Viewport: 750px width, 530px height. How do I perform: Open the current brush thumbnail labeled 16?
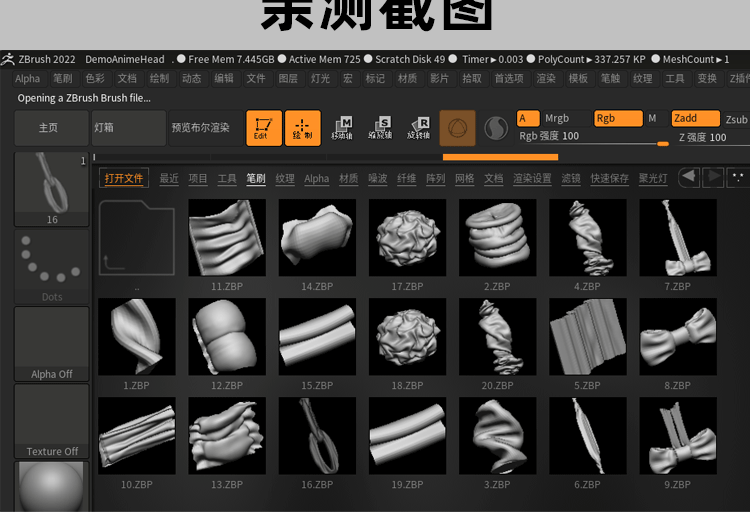[x=52, y=189]
